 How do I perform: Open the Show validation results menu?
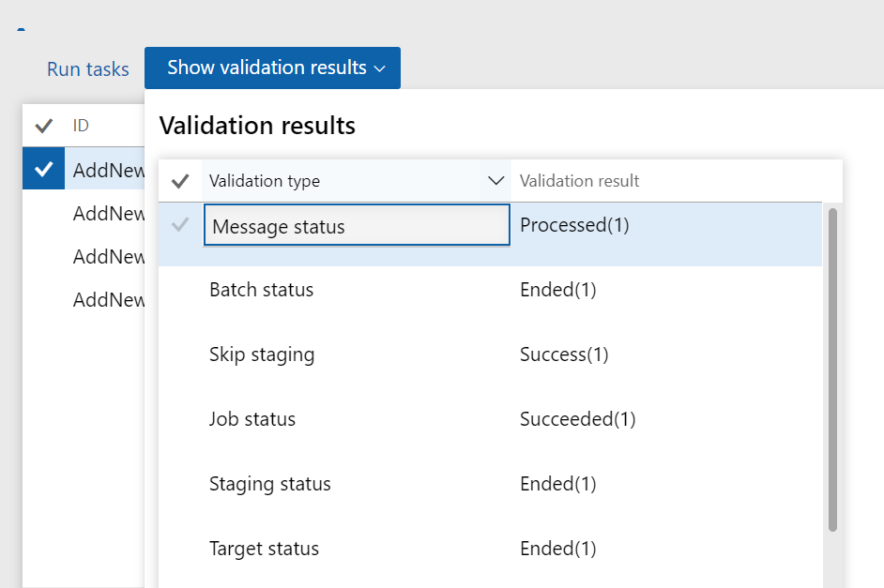coord(272,68)
